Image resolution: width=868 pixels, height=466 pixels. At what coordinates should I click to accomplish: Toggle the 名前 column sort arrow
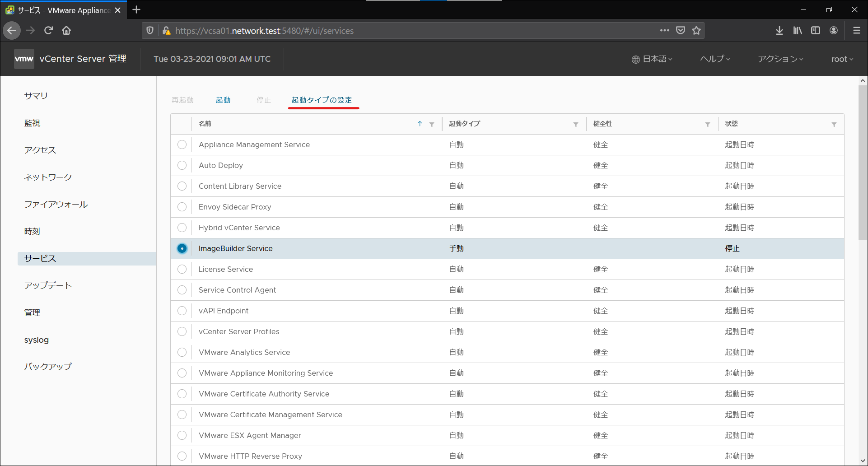[x=420, y=124]
